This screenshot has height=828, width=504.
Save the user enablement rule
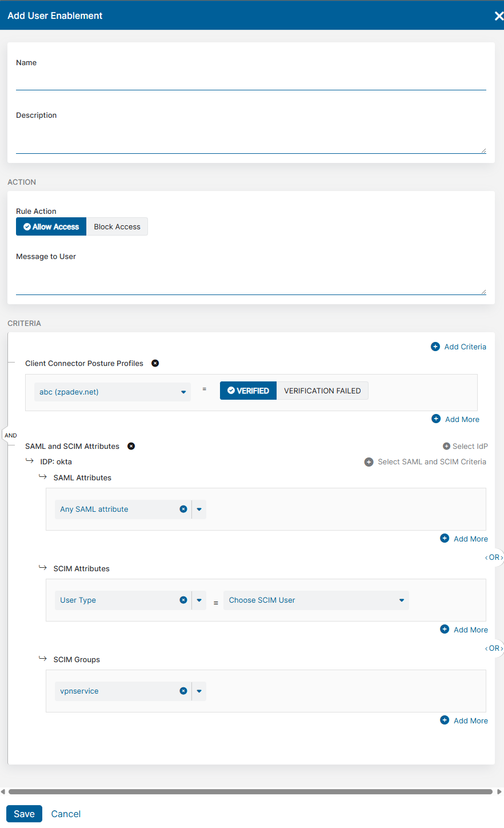[x=24, y=813]
